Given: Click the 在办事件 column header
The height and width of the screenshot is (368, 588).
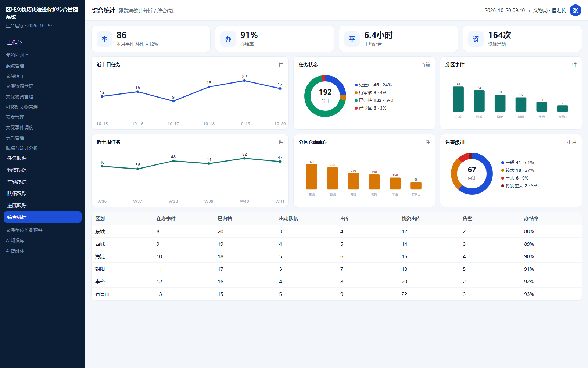Looking at the screenshot, I should tap(166, 219).
